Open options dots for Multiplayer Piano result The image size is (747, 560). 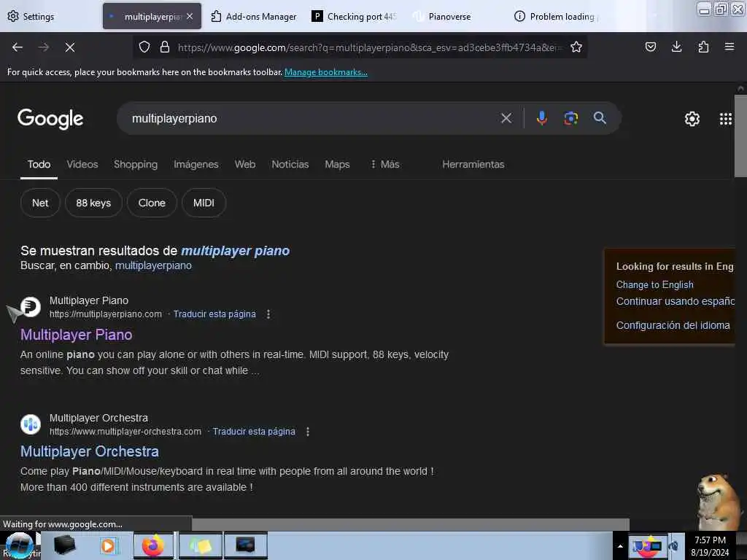tap(268, 314)
